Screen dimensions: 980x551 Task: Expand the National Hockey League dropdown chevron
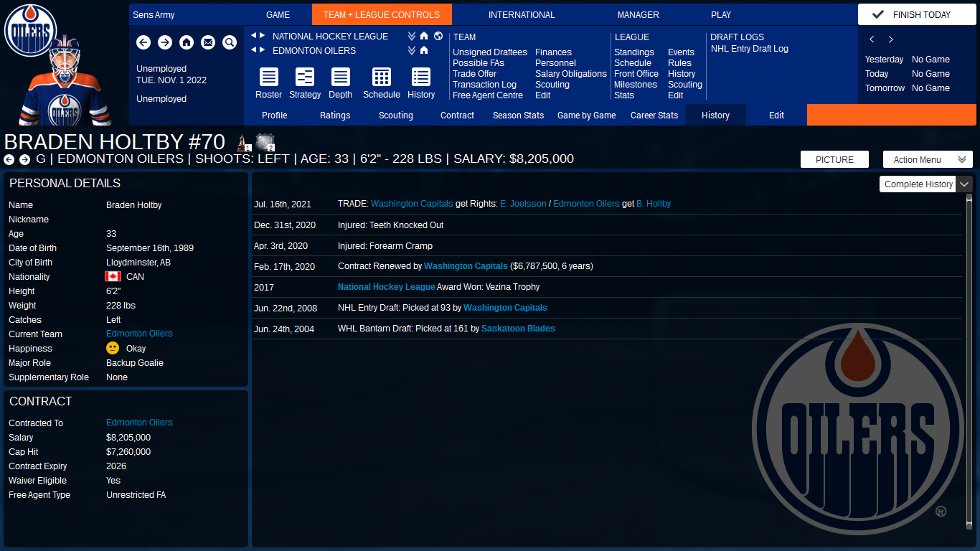pos(412,36)
